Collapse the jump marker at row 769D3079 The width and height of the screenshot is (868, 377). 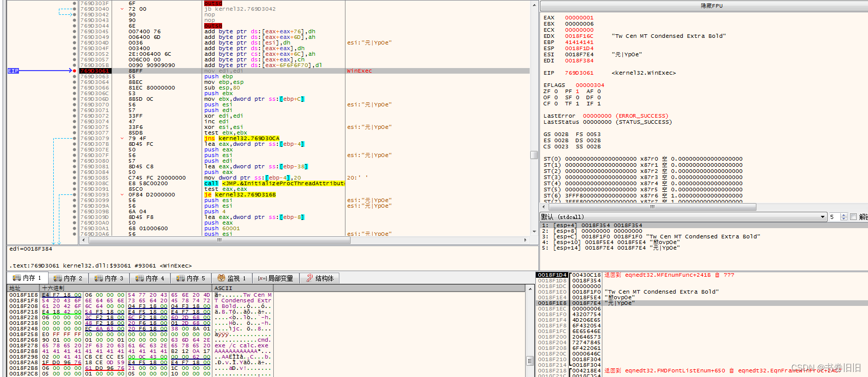click(x=122, y=139)
